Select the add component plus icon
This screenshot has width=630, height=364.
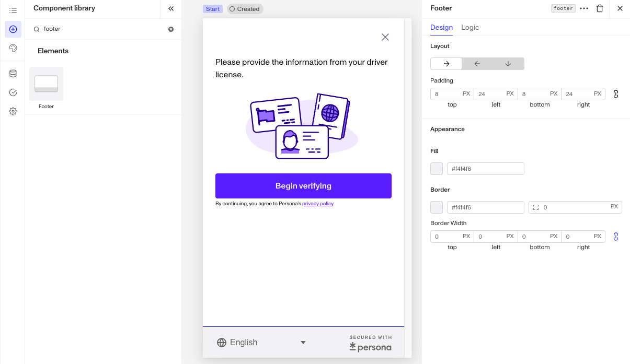13,29
